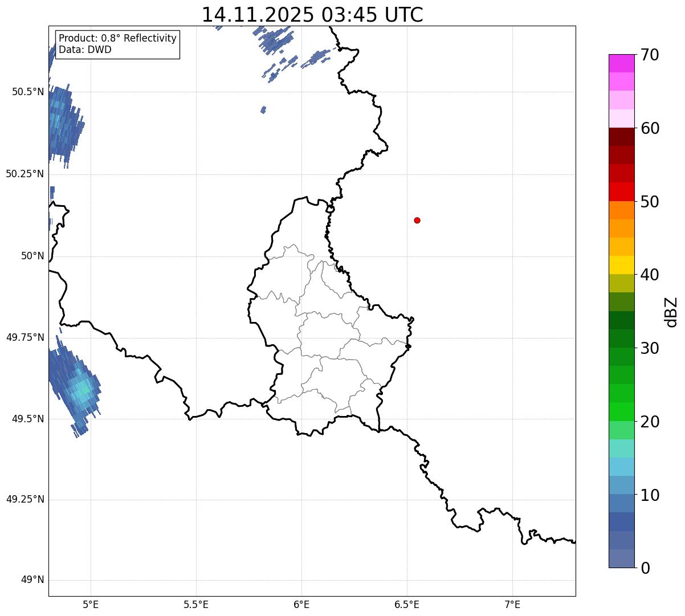This screenshot has height=616, width=685.
Task: Click the Product: 0.8° Reflectivity label
Action: pyautogui.click(x=118, y=38)
